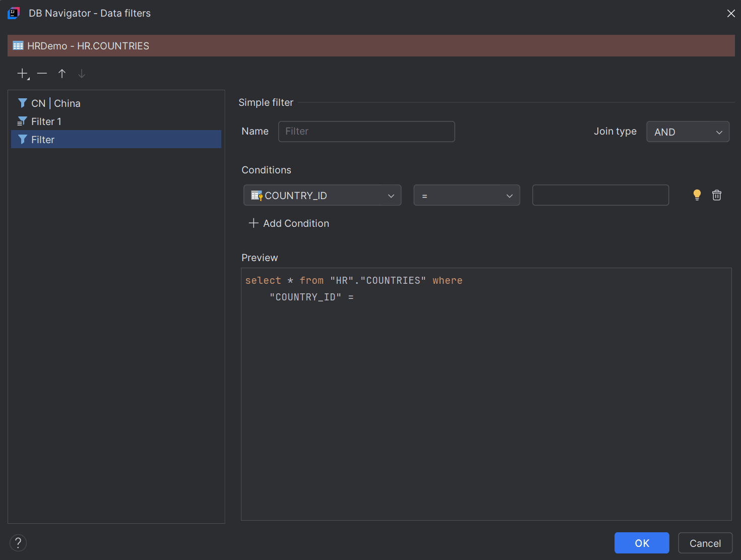Screen dimensions: 741x560
Task: Confirm with the OK button
Action: [x=642, y=543]
